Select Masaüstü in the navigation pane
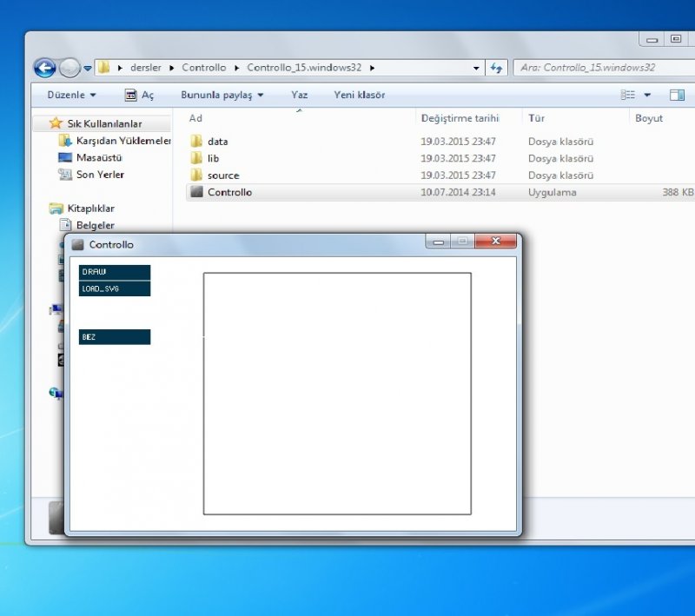The height and width of the screenshot is (616, 695). [98, 157]
